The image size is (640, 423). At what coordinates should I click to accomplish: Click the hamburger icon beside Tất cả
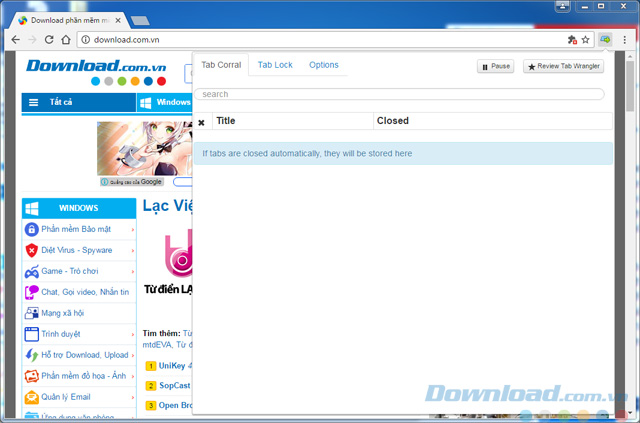[x=33, y=102]
